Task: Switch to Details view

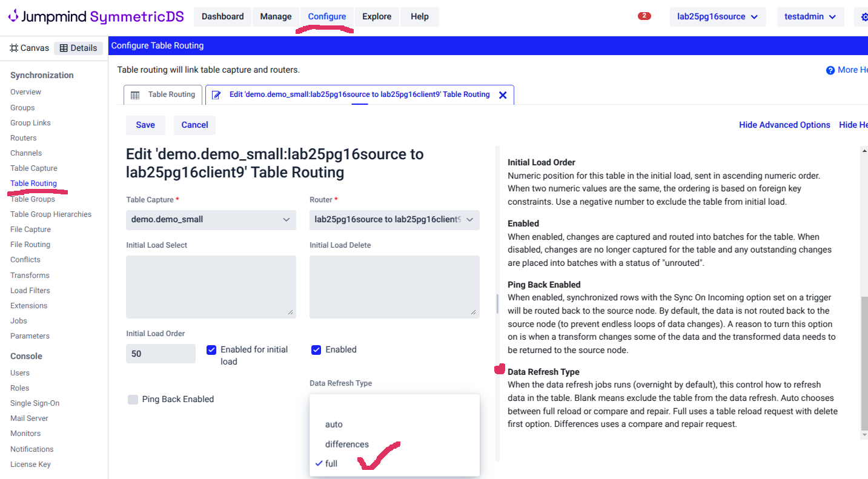Action: pos(78,48)
